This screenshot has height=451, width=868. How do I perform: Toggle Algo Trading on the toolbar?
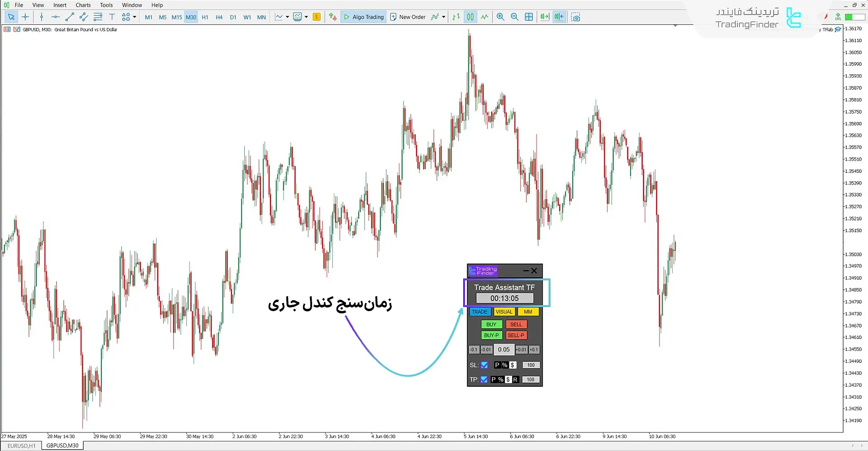tap(364, 17)
